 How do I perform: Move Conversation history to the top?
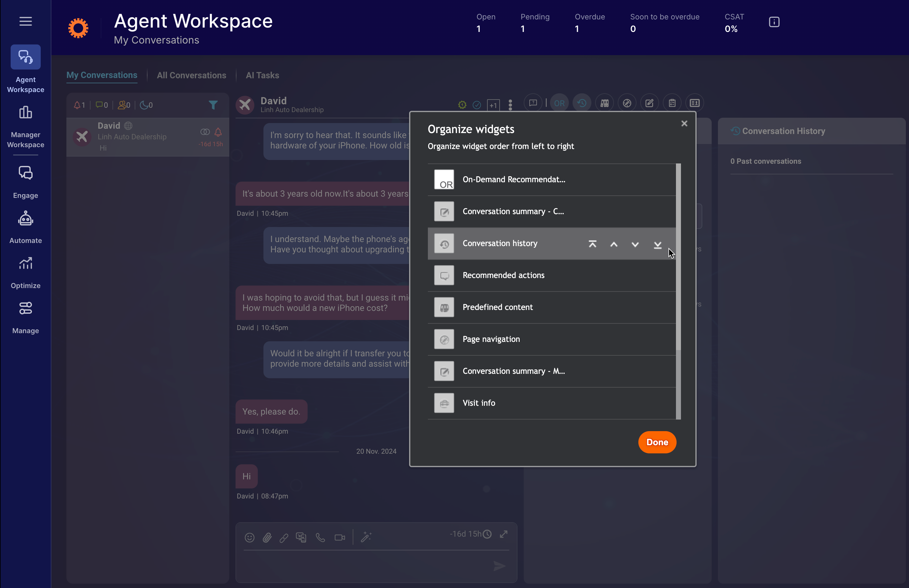(592, 244)
